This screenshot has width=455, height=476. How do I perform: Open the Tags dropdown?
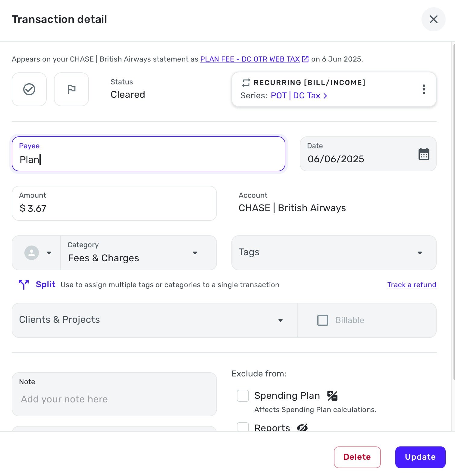[334, 253]
